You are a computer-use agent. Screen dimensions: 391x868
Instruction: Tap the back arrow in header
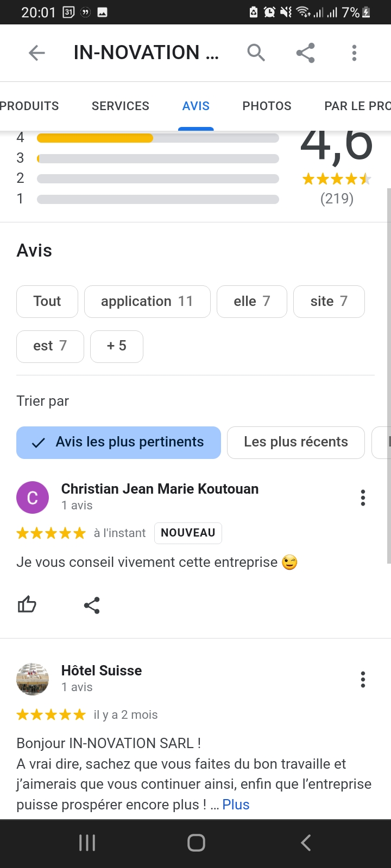click(36, 53)
